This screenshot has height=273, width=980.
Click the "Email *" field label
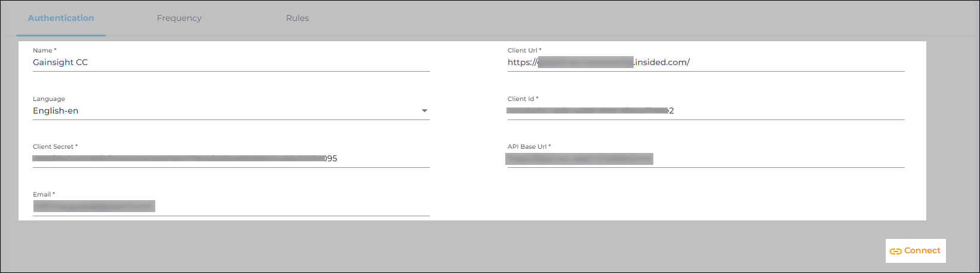pos(44,195)
